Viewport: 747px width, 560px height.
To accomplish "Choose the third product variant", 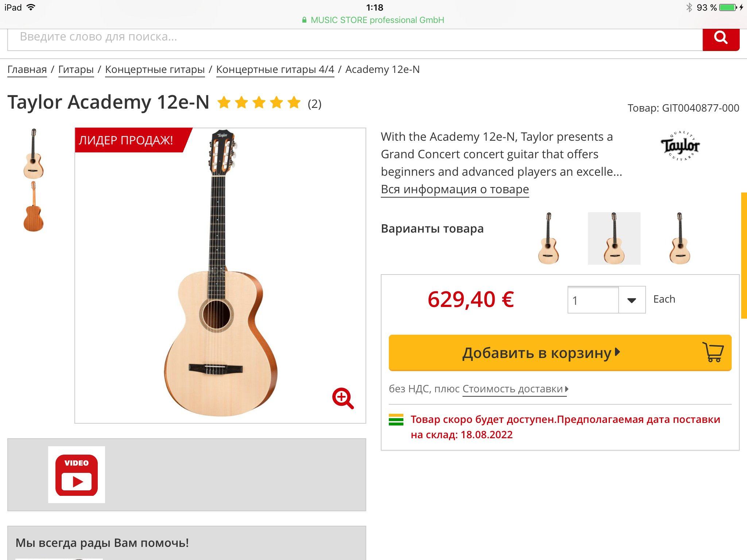I will click(x=680, y=238).
